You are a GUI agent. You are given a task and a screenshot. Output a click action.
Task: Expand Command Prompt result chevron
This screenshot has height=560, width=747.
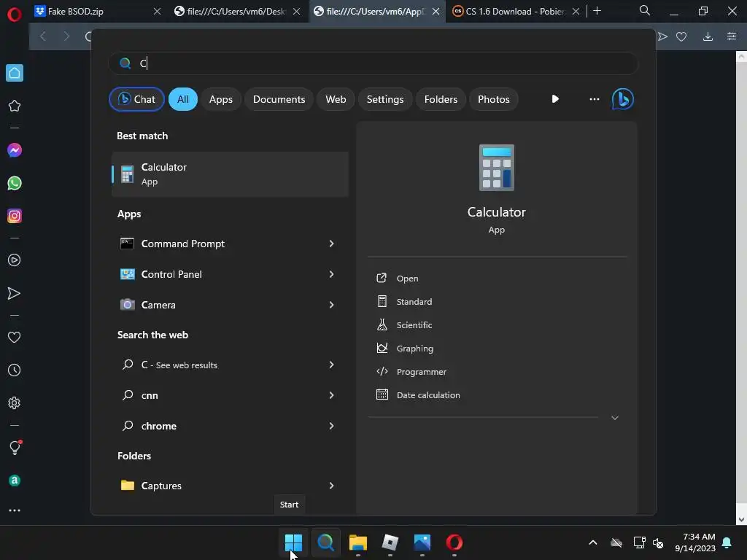332,244
